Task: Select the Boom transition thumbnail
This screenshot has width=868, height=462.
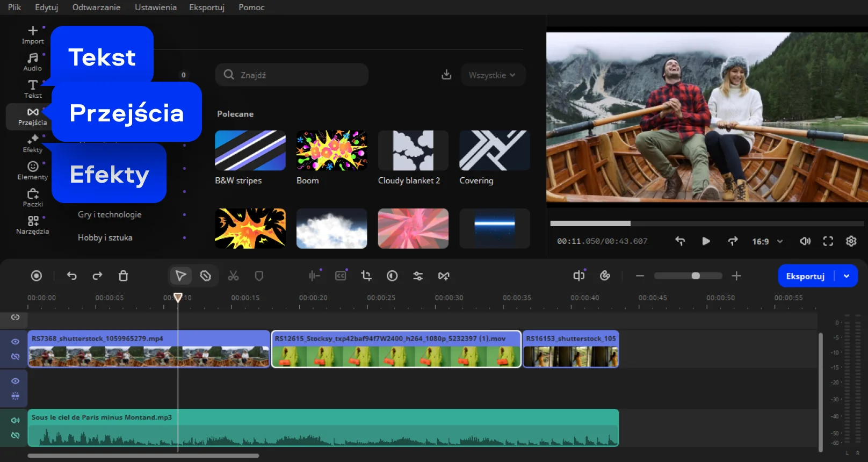Action: (x=331, y=150)
